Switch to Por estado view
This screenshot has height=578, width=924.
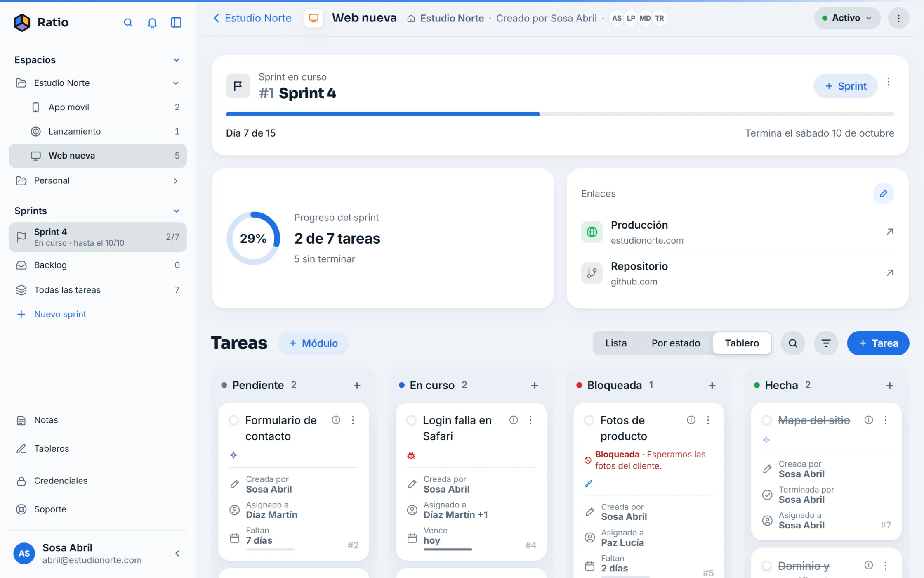coord(676,343)
